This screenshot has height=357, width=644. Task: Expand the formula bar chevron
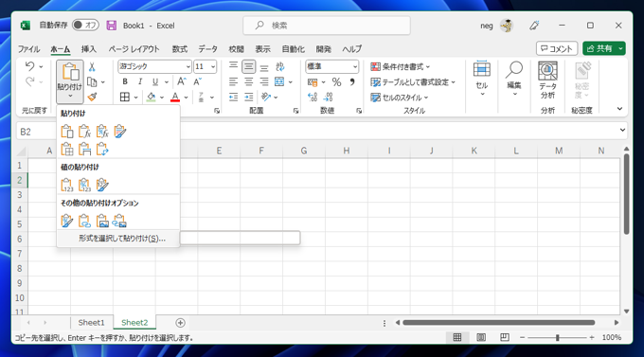pyautogui.click(x=622, y=131)
